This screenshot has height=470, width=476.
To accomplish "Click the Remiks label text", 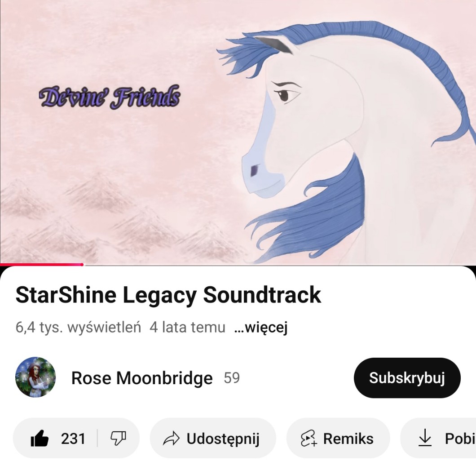I will tap(348, 439).
